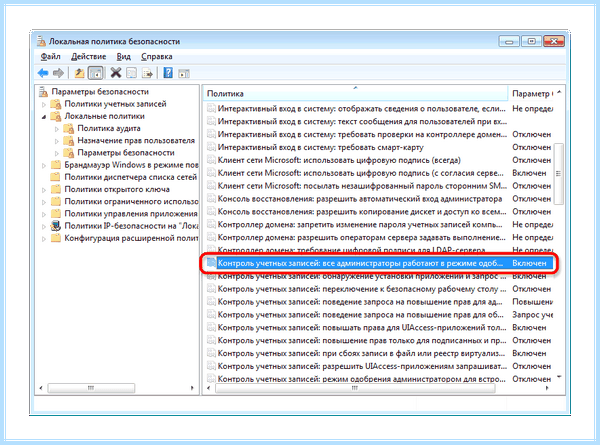Click the Export list toolbar icon
Image resolution: width=600 pixels, height=445 pixels.
coord(147,72)
